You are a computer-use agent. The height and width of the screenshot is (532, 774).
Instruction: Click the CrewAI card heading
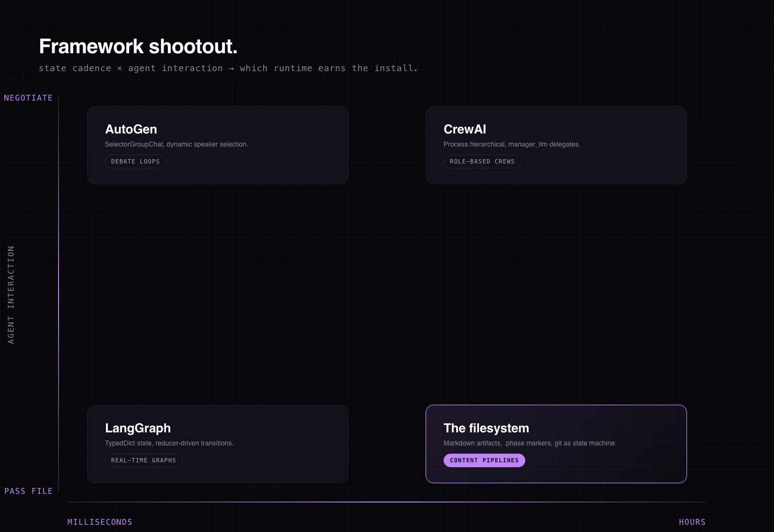coord(464,129)
